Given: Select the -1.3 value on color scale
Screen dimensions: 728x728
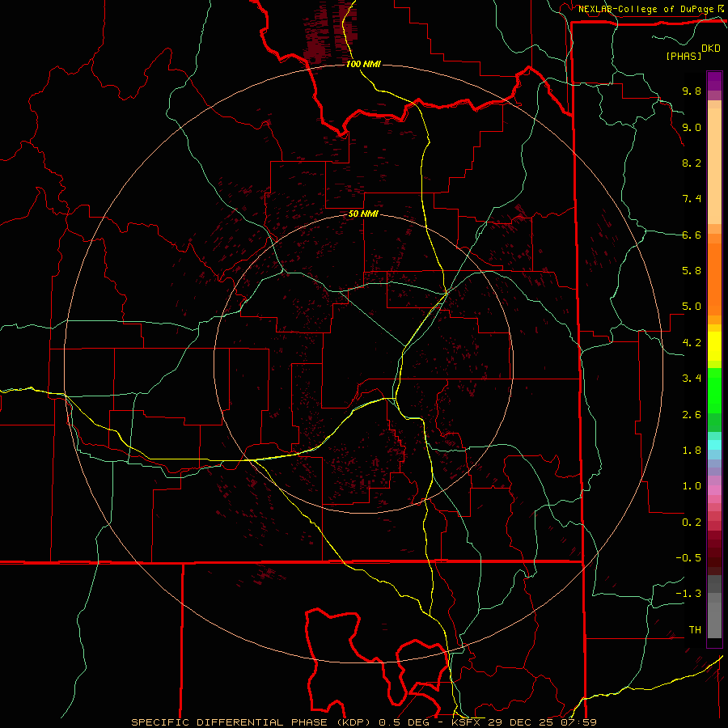Looking at the screenshot, I should click(688, 594).
